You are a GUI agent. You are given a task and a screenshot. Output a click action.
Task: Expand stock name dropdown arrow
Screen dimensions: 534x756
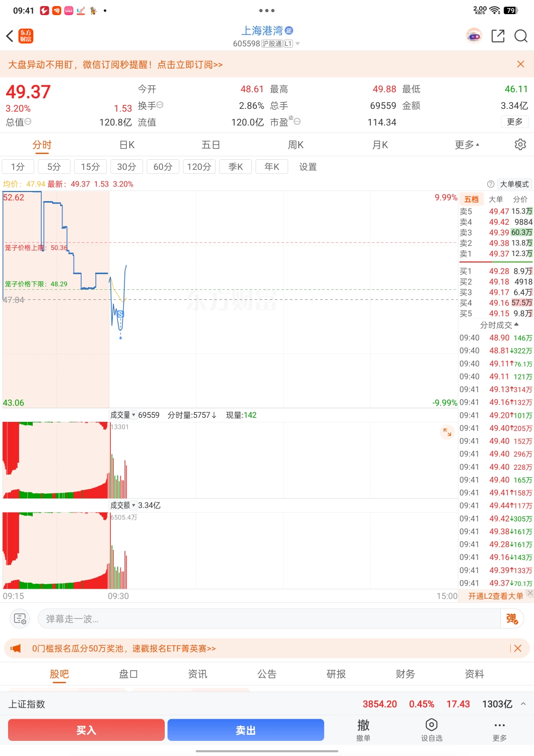[x=298, y=44]
